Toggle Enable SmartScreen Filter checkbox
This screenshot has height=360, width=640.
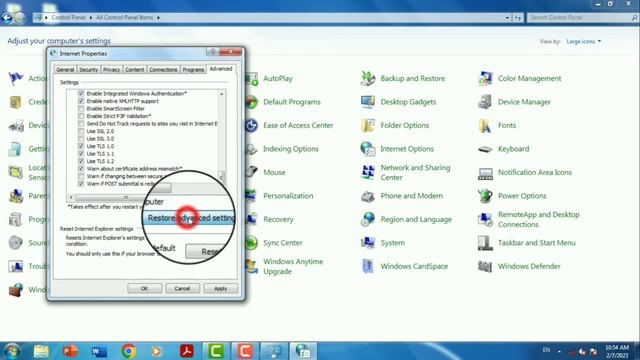81,109
